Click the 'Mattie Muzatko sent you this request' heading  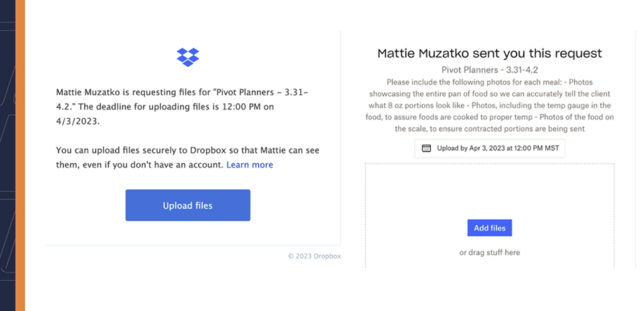click(489, 53)
